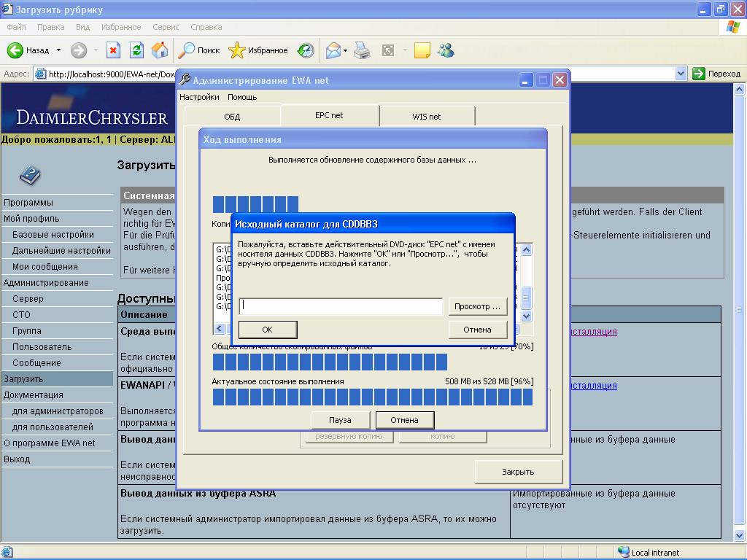The image size is (747, 560).
Task: Open the Вид menu
Action: 83,27
